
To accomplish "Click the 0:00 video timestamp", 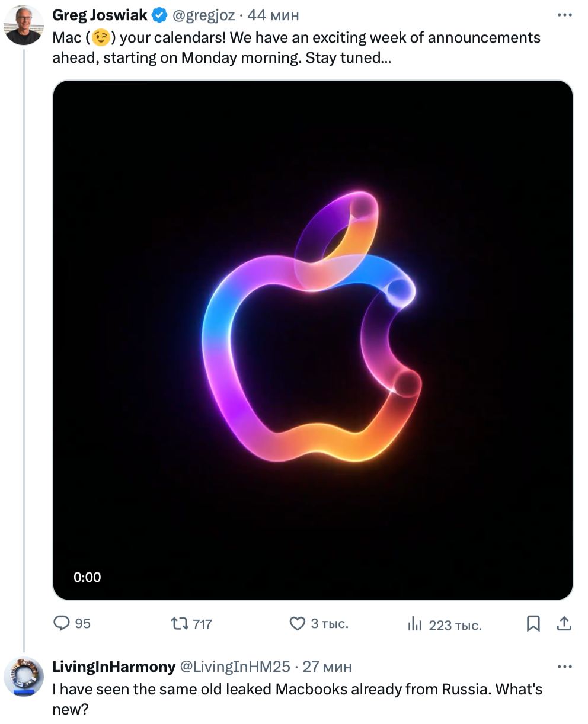I will coord(87,577).
